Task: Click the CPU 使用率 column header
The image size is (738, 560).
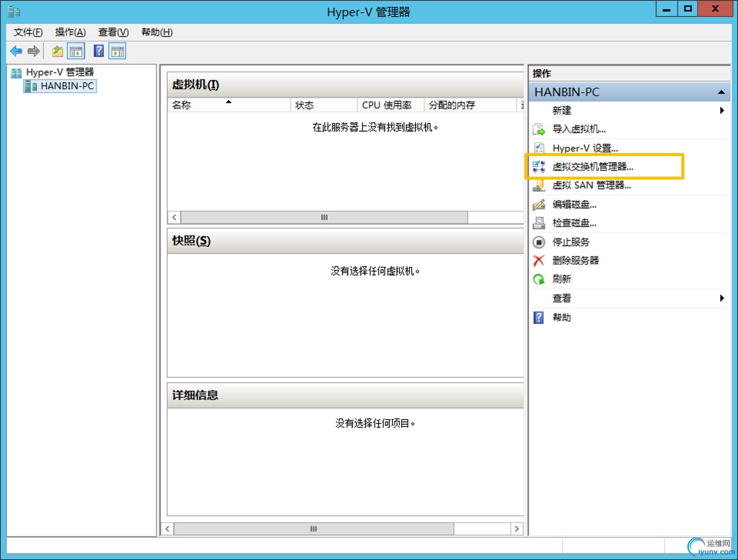Action: click(x=391, y=105)
